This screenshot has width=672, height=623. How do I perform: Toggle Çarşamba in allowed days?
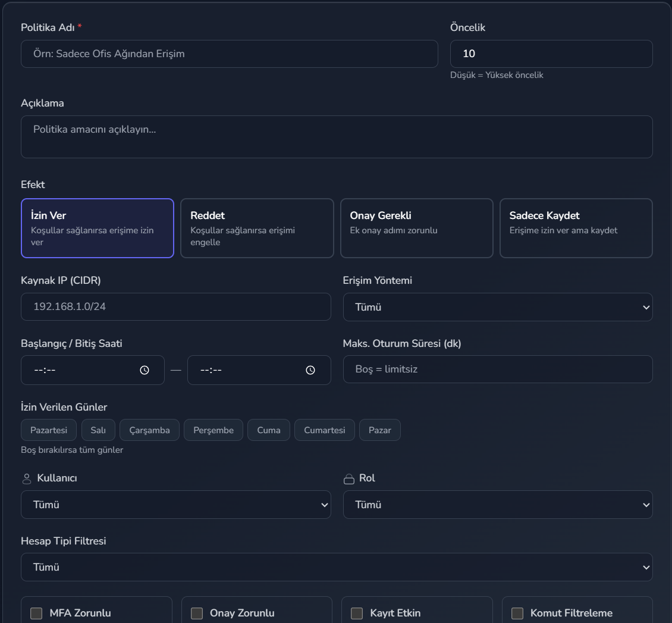click(150, 430)
